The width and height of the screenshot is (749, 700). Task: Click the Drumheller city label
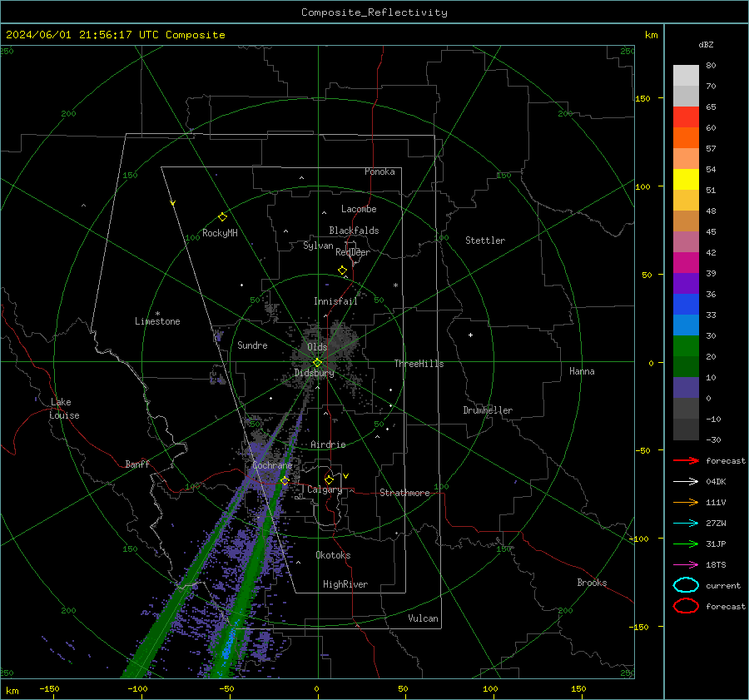pos(488,410)
